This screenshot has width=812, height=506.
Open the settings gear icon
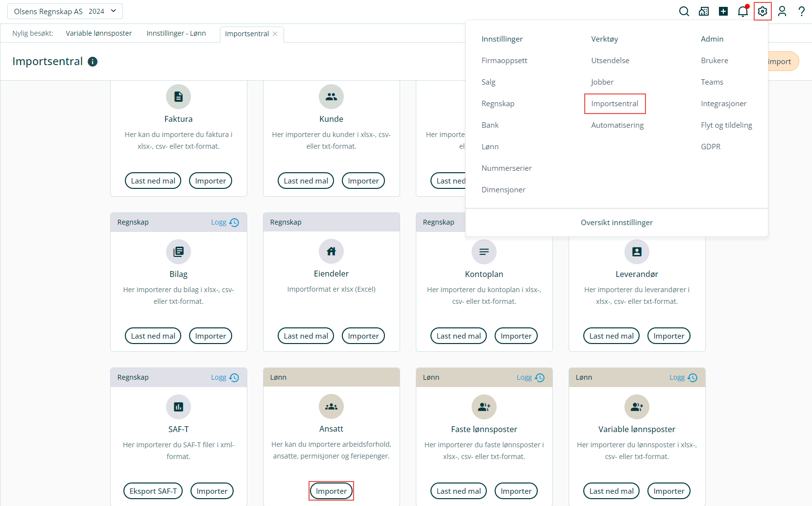[763, 11]
